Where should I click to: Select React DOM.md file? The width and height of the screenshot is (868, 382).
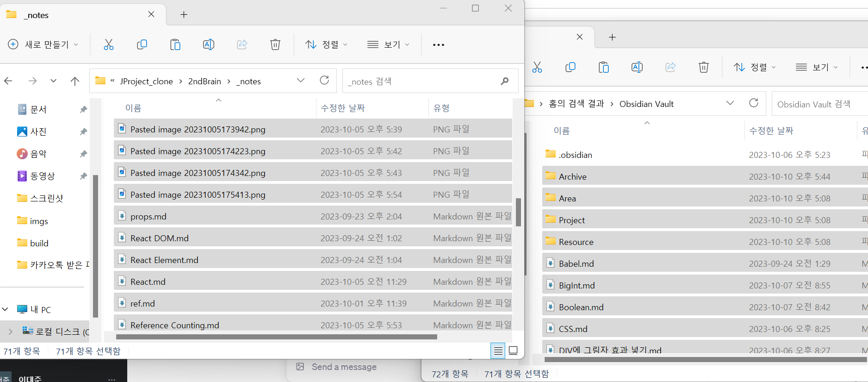tap(313, 238)
